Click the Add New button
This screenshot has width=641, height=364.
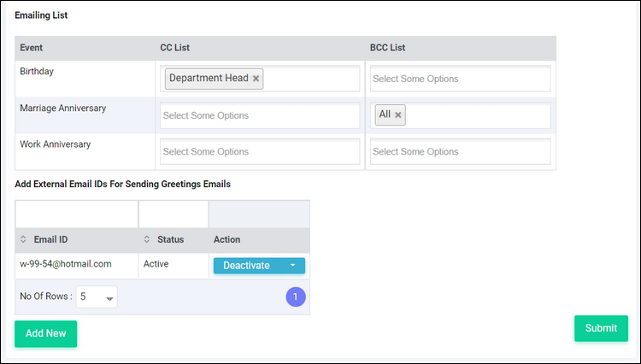pos(46,333)
